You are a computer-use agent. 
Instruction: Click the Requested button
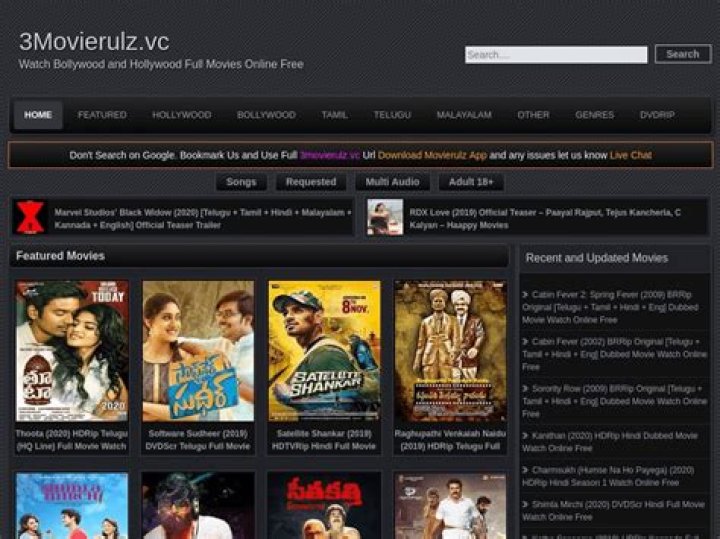pos(311,182)
